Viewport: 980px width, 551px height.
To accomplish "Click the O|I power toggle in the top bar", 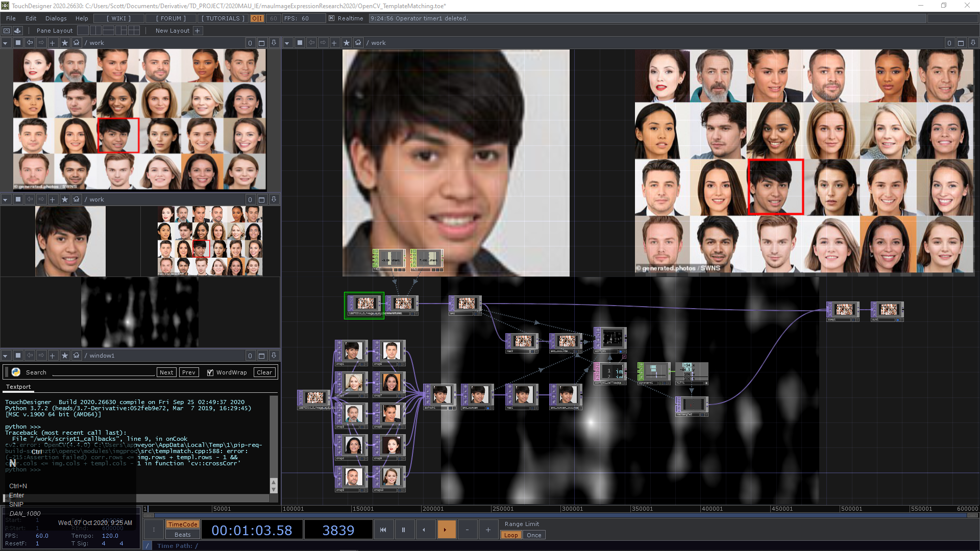I will tap(257, 18).
